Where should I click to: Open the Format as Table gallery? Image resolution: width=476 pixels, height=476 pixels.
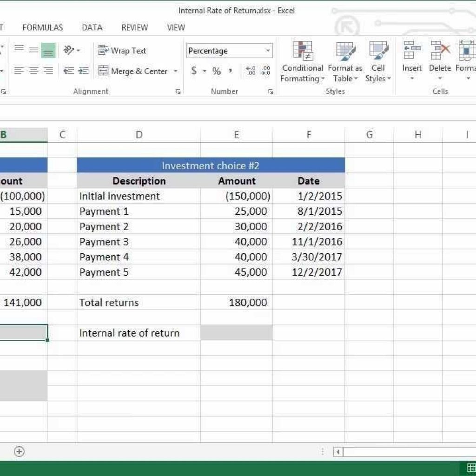[345, 52]
